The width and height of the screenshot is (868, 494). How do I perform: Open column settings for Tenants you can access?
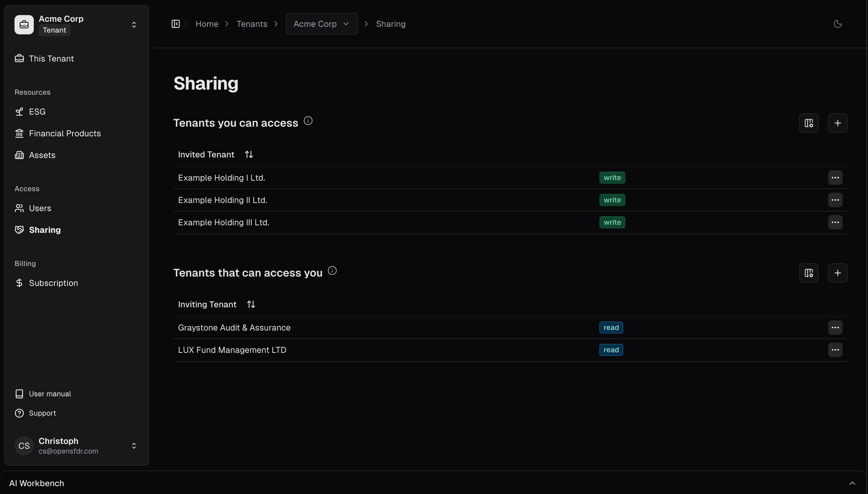808,123
